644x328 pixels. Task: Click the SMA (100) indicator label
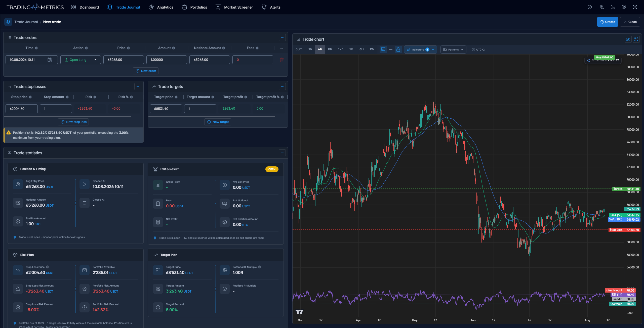click(x=616, y=219)
